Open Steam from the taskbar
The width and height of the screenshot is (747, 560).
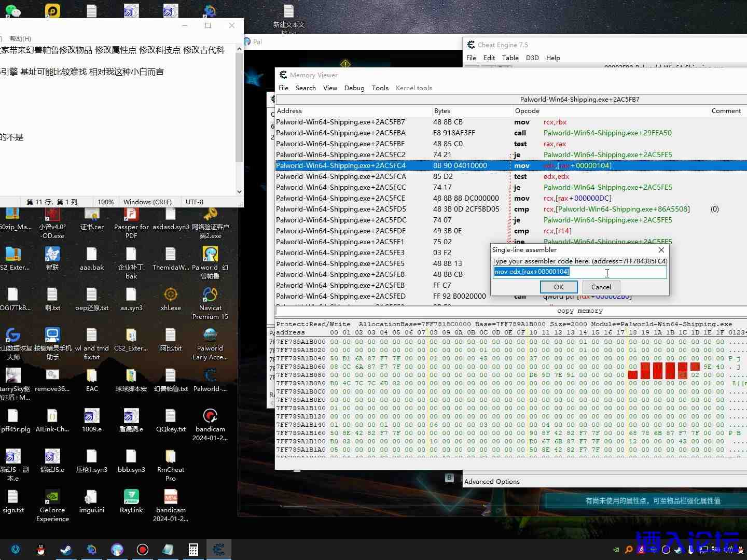point(66,550)
